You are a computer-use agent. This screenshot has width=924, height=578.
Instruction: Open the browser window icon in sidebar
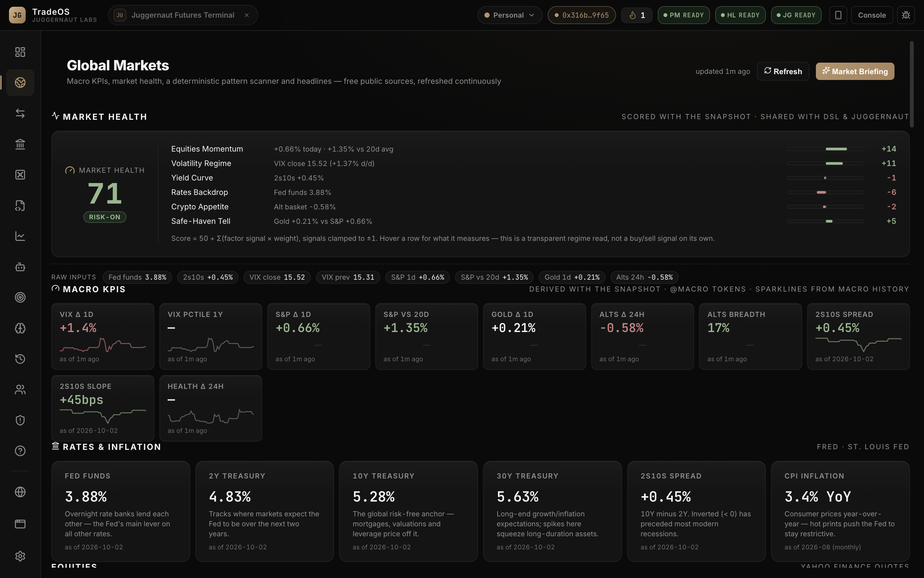tap(20, 524)
